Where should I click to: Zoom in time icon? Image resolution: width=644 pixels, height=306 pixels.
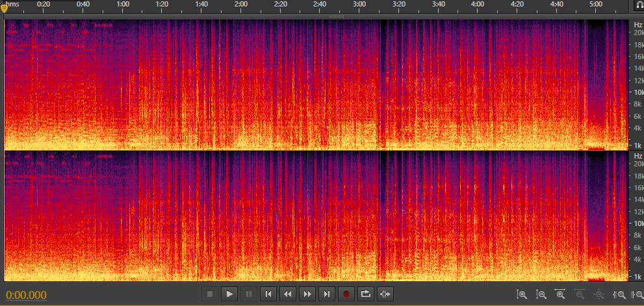point(560,294)
